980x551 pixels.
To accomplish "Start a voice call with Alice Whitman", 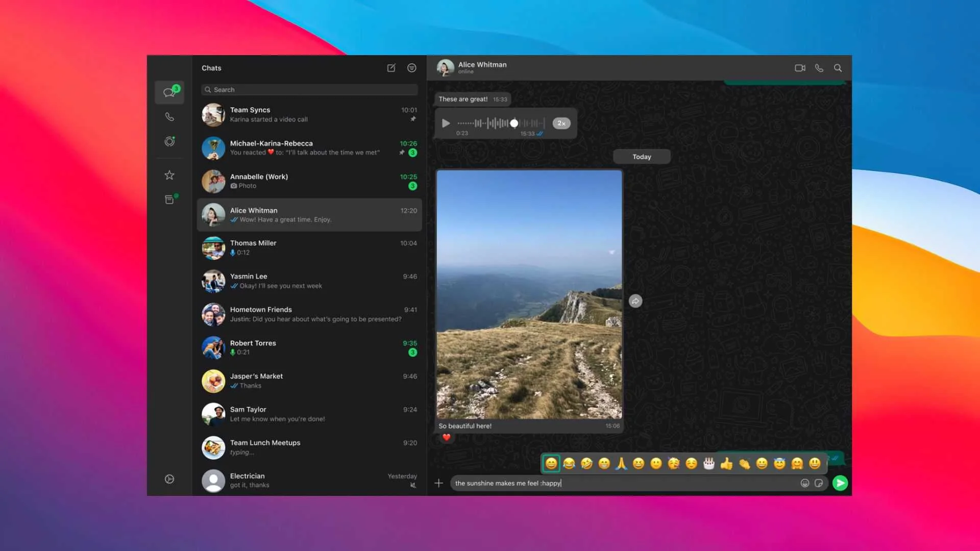I will click(819, 68).
